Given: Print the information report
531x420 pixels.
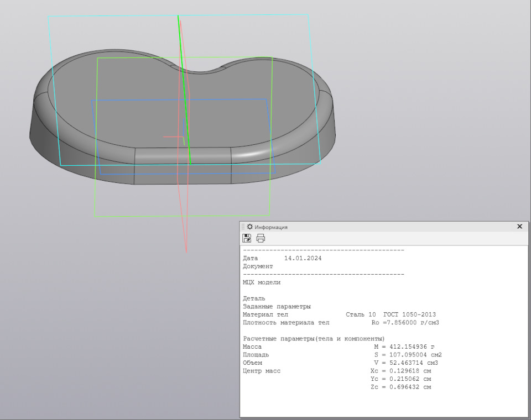Looking at the screenshot, I should pyautogui.click(x=261, y=238).
